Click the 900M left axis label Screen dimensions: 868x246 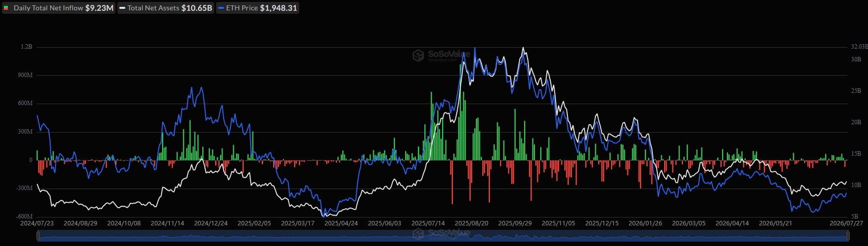pyautogui.click(x=26, y=75)
